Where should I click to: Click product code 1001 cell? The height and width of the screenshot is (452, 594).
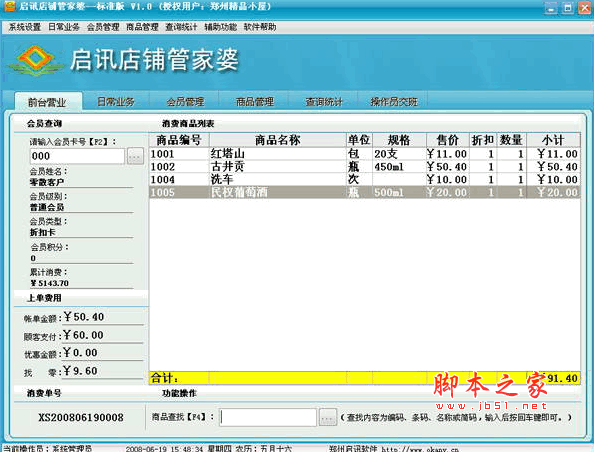pyautogui.click(x=179, y=154)
